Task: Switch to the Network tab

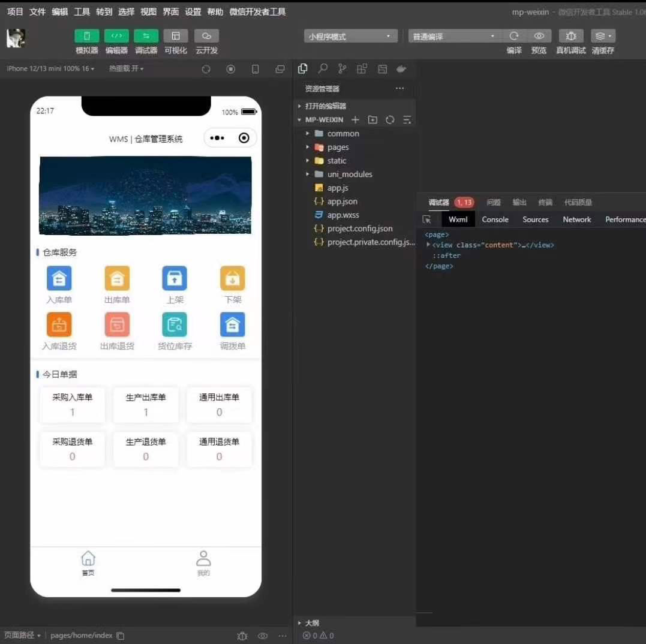Action: (x=577, y=219)
